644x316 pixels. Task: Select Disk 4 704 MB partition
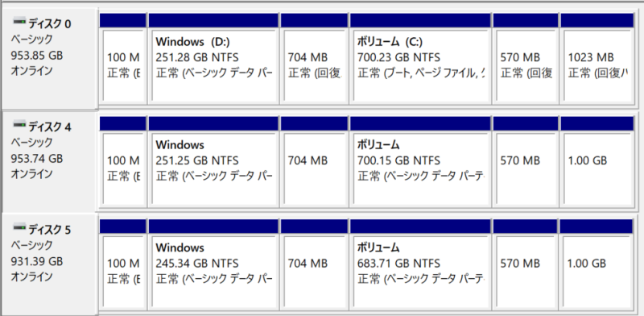point(314,162)
